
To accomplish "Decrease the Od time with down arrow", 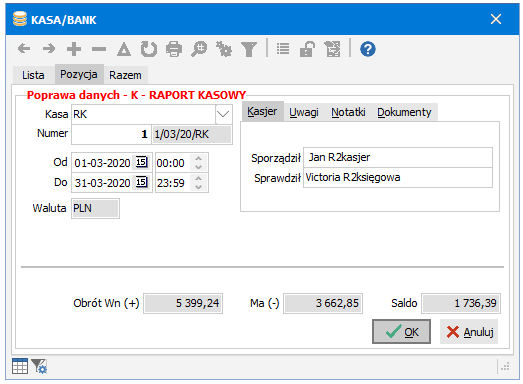I will [x=198, y=167].
